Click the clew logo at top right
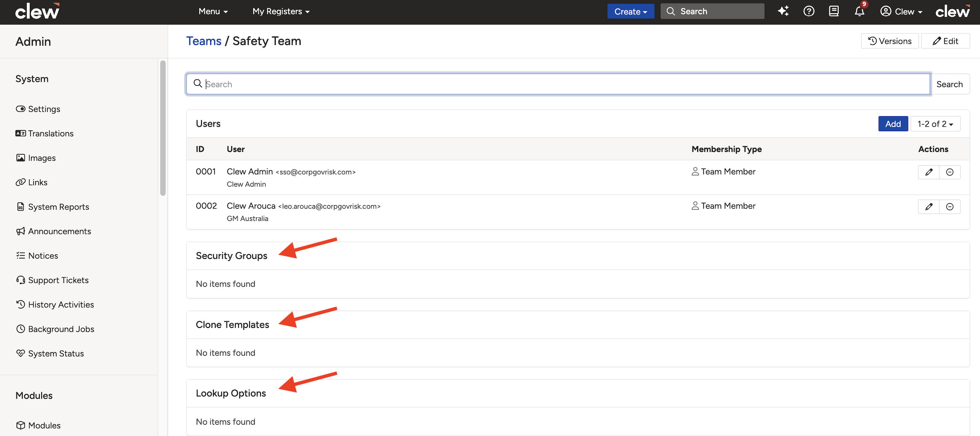This screenshot has height=436, width=980. [952, 11]
